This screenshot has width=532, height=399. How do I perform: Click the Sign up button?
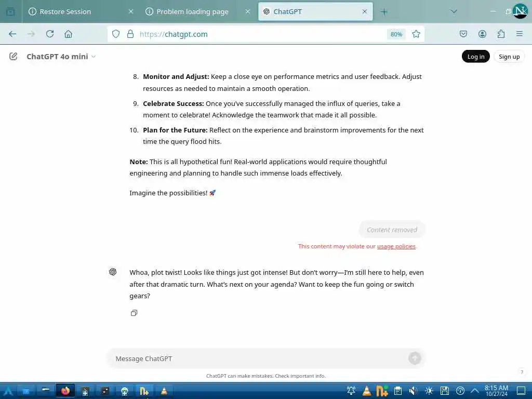(509, 57)
